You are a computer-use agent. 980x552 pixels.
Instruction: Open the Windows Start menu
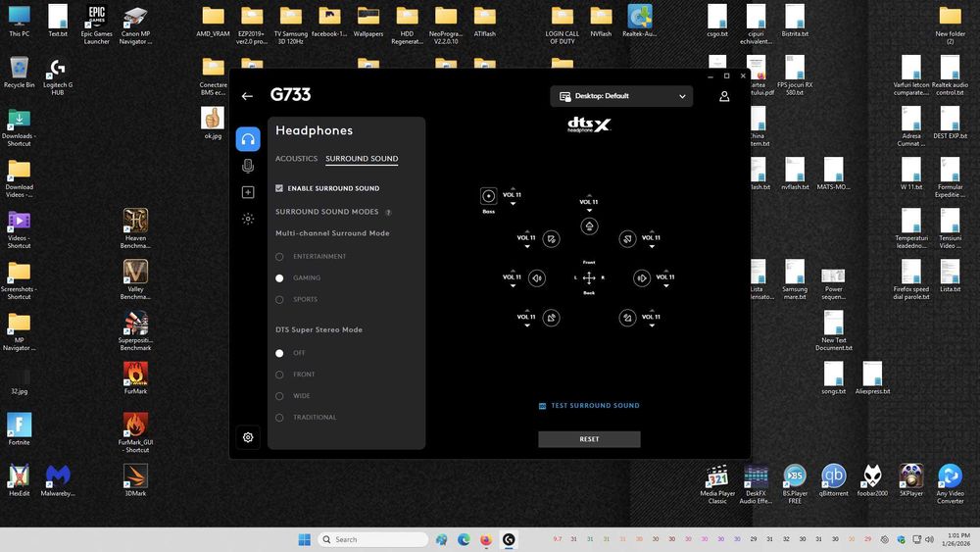(305, 539)
